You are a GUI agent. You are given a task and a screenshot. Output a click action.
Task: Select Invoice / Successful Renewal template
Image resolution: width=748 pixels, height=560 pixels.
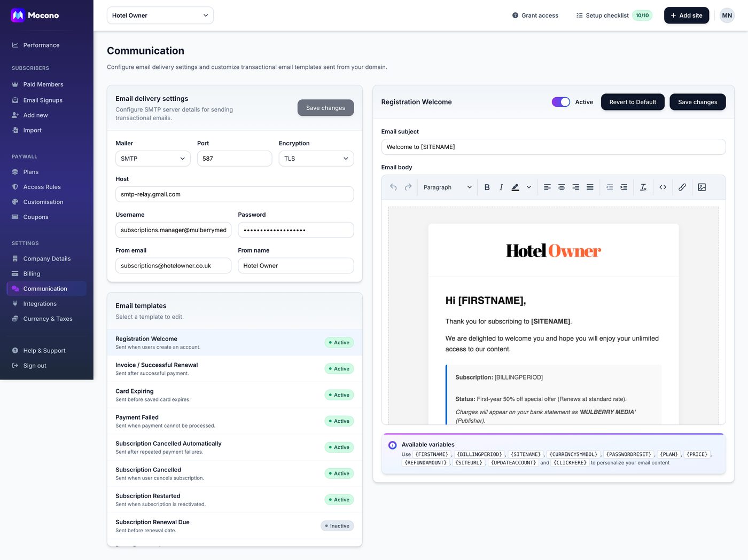235,369
